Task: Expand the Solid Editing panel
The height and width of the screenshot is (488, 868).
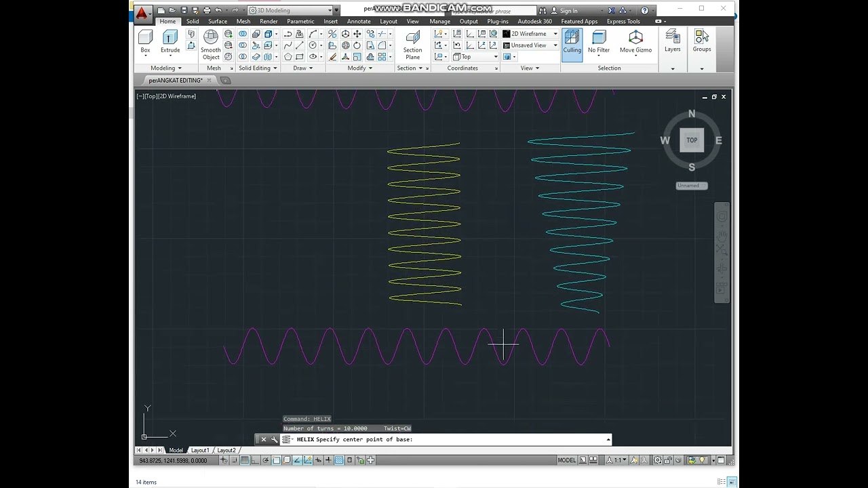Action: (x=258, y=68)
